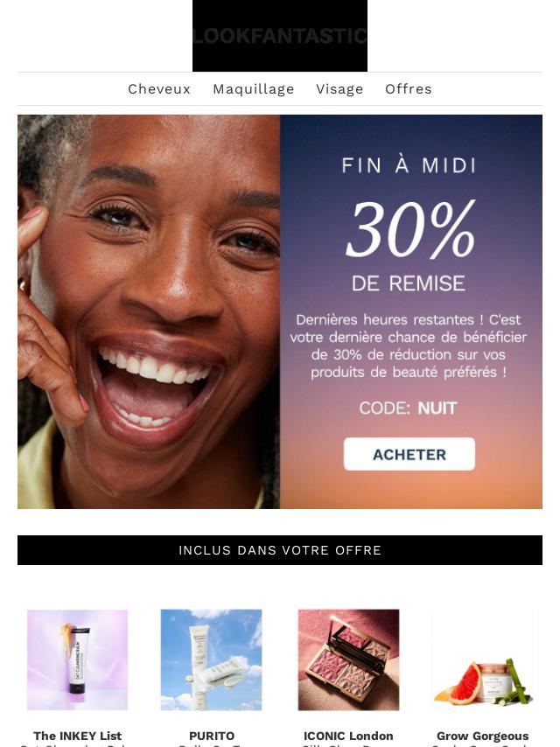
Task: Go to the Visage section
Action: coord(339,89)
